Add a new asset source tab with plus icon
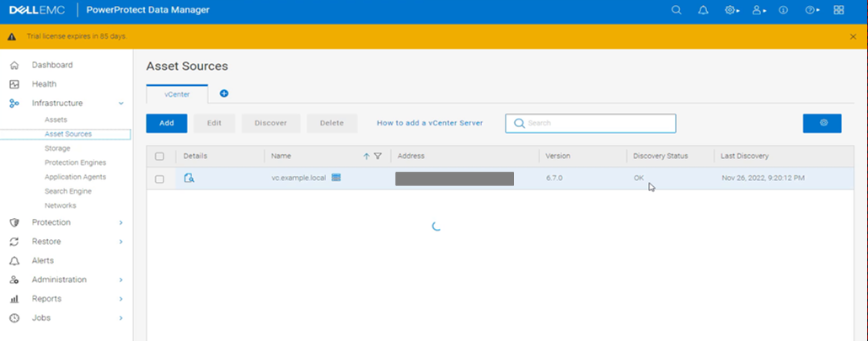The height and width of the screenshot is (341, 868). [224, 93]
